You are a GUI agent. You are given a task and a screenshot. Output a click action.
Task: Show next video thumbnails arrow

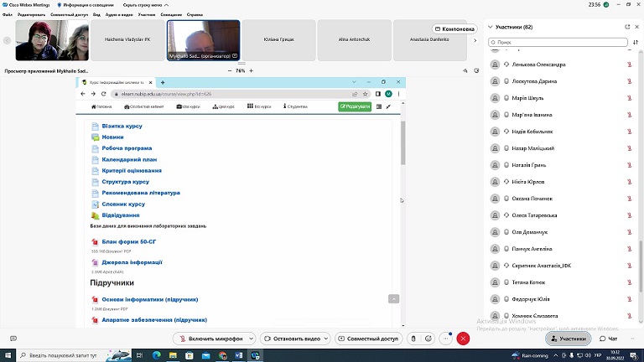tap(475, 40)
